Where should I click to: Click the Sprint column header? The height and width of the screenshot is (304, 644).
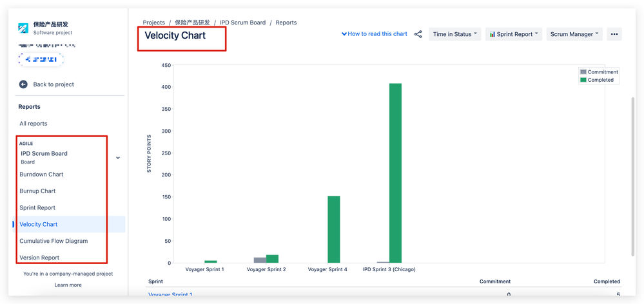[x=155, y=281]
